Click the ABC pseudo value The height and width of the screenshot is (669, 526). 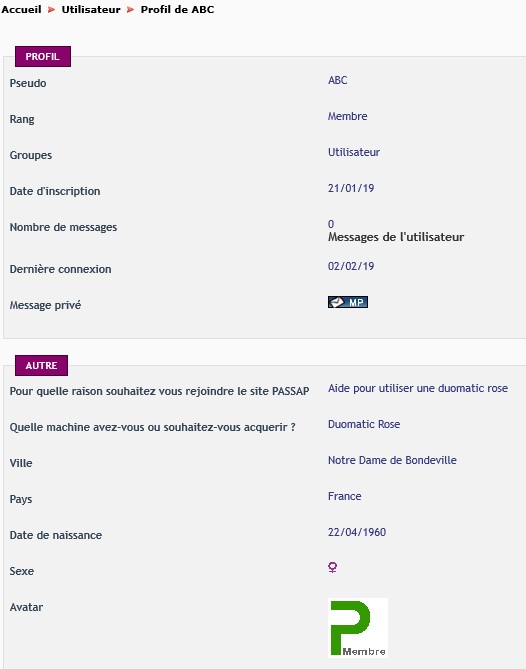337,80
